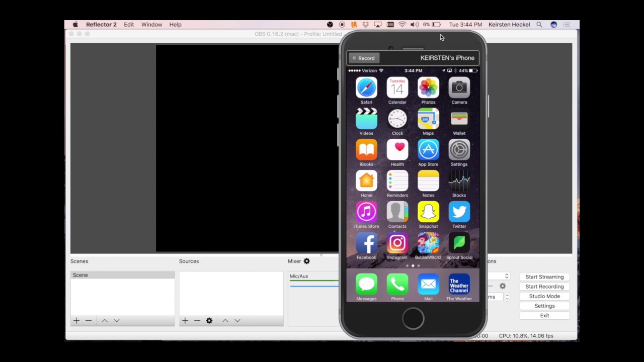Open Notification Center in the menu bar
This screenshot has height=362, width=644.
pyautogui.click(x=567, y=24)
